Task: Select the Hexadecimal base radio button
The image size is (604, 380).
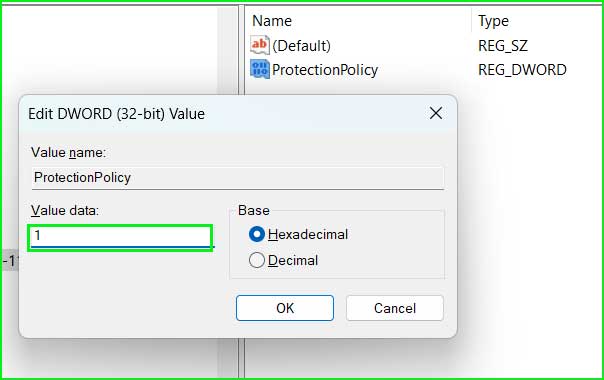Action: point(257,234)
